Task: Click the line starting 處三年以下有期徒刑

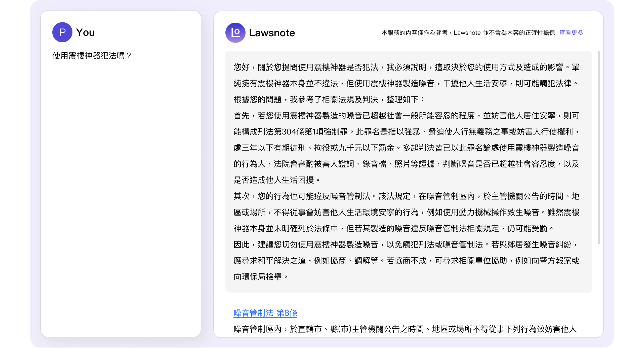Action: click(406, 148)
